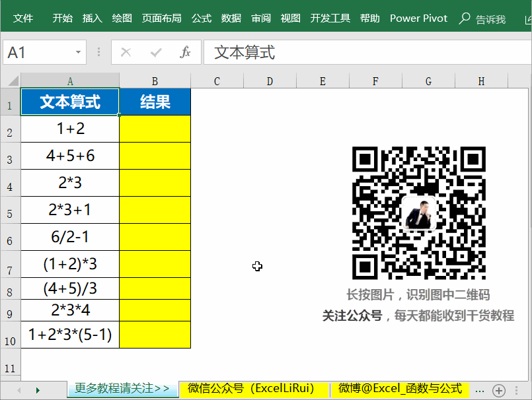Image resolution: width=532 pixels, height=400 pixels.
Task: Click the 关注公众号 caption text
Action: pos(352,316)
